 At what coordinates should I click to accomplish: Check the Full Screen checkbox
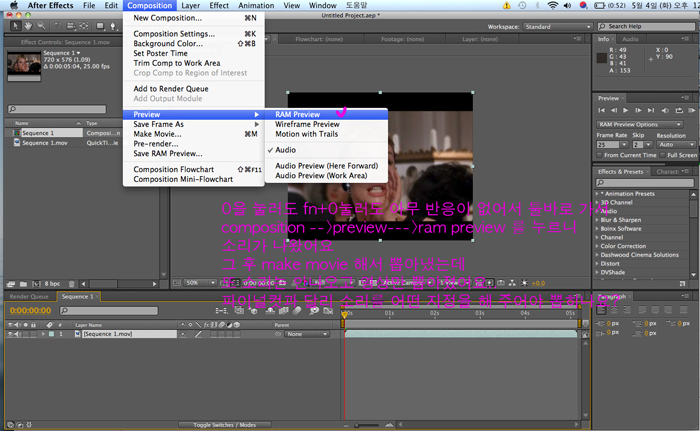(662, 155)
